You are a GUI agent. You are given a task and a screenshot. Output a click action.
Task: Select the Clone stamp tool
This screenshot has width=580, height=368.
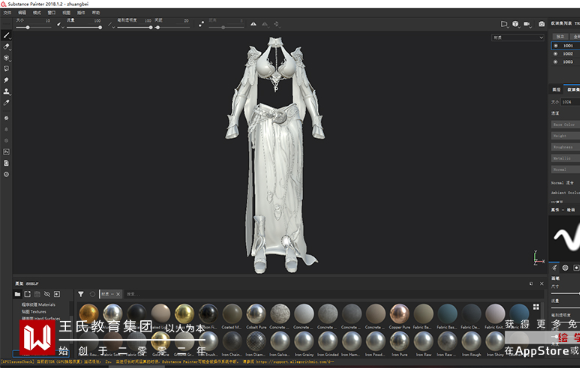pos(6,91)
